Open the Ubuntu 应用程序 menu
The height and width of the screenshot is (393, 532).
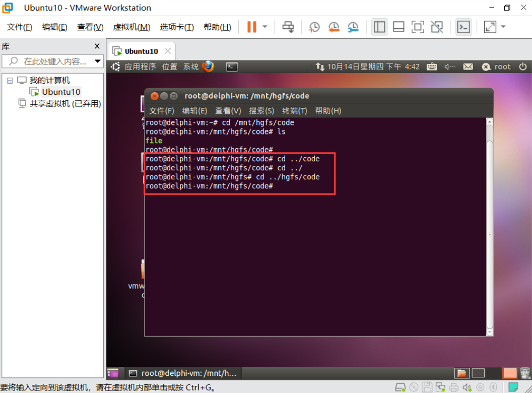140,67
